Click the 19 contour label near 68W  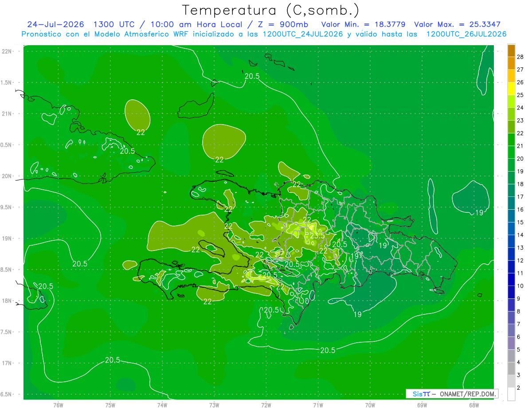point(479,213)
